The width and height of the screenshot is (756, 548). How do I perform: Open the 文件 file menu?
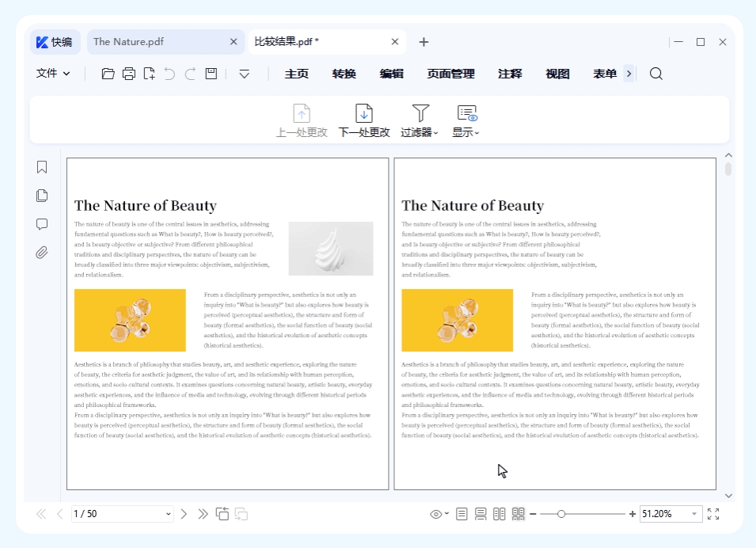53,74
